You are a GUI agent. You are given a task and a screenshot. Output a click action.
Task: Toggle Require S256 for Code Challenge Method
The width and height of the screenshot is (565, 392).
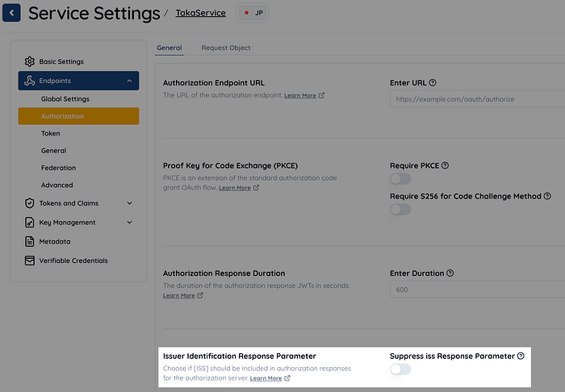click(400, 209)
